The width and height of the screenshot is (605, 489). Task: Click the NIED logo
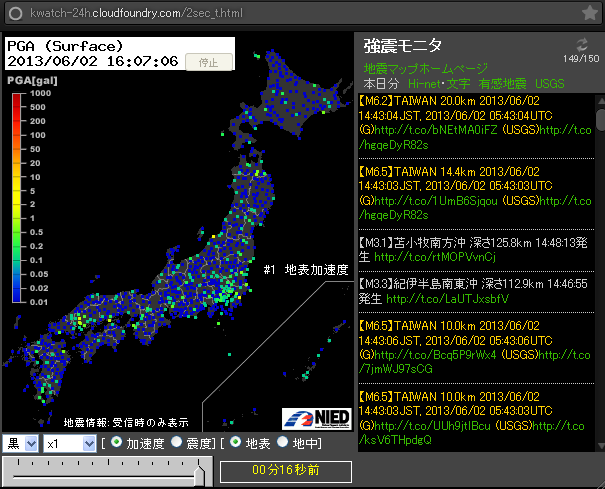[x=317, y=418]
